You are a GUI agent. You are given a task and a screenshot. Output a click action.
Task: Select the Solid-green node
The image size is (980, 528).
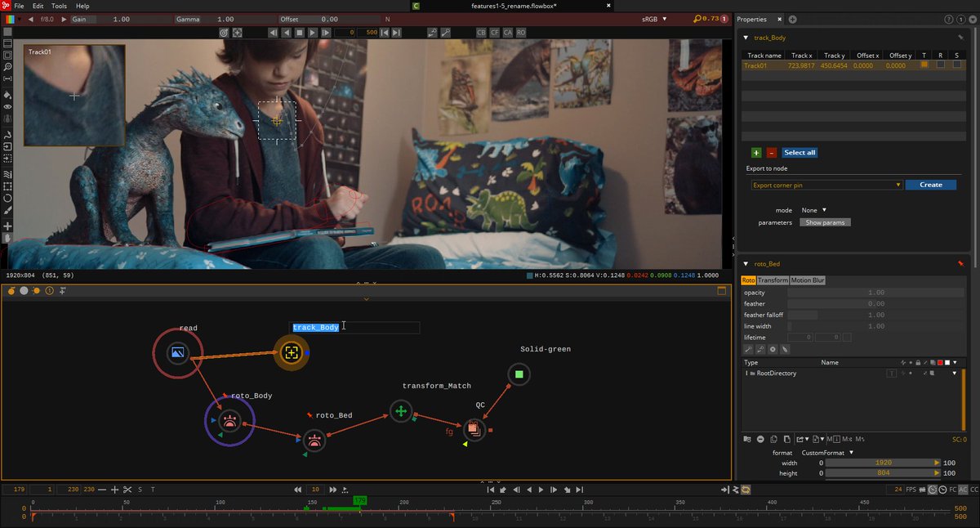pyautogui.click(x=519, y=375)
